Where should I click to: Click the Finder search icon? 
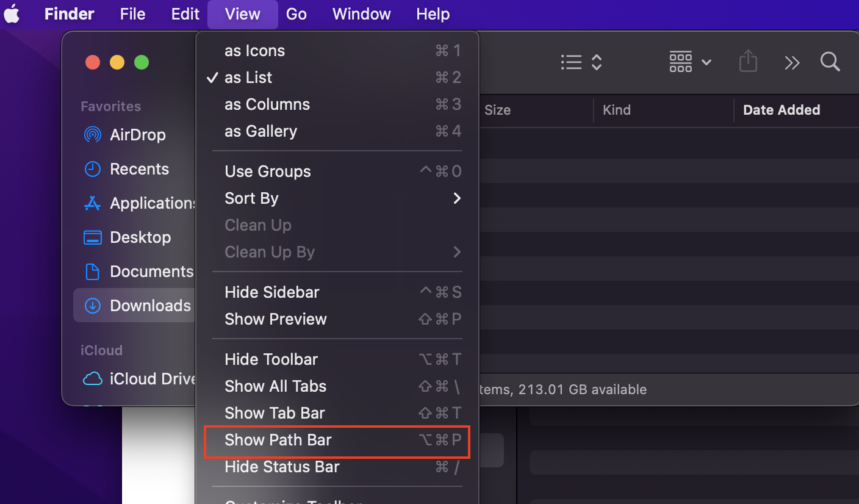pyautogui.click(x=830, y=62)
